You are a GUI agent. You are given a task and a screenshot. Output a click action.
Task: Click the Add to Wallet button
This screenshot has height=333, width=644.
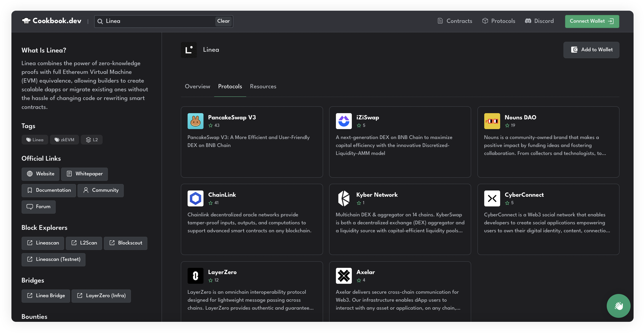(591, 50)
